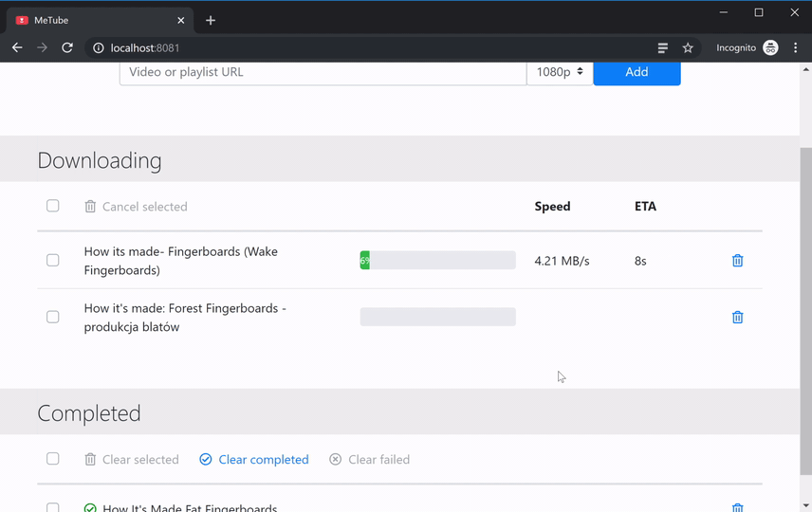
Task: View site information icon in address bar
Action: [99, 48]
